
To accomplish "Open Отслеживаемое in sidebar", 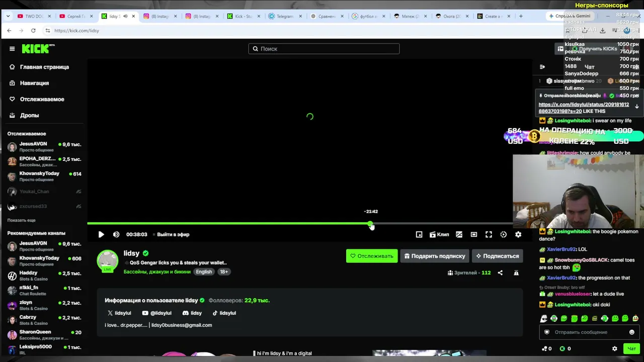I will 37,99.
